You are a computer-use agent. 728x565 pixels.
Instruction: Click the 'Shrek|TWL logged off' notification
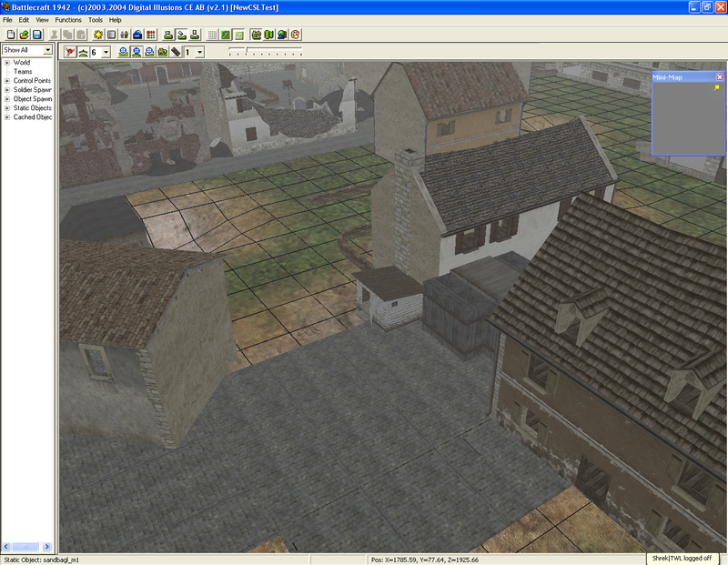tap(682, 559)
